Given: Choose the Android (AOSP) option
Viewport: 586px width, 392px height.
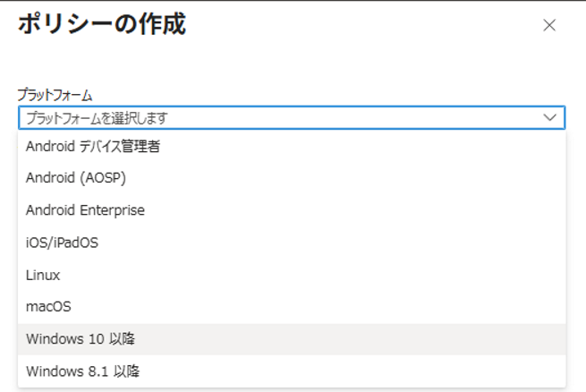Looking at the screenshot, I should click(76, 178).
